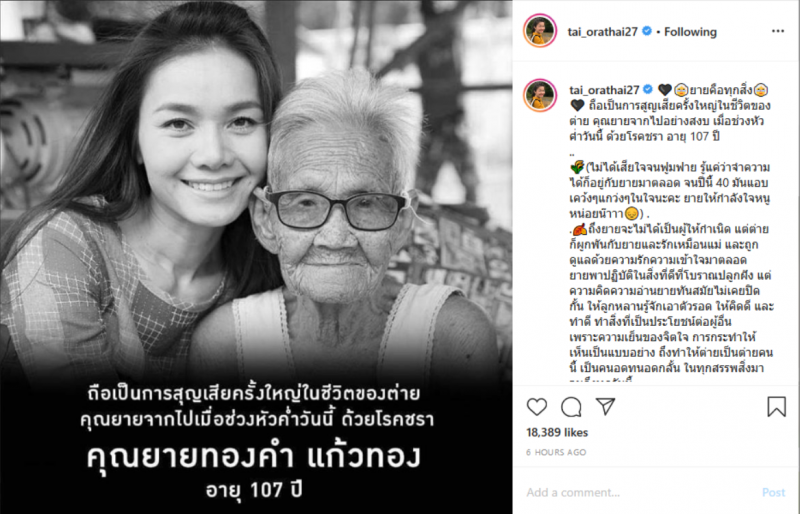Click the sad face emoji in caption
This screenshot has height=514, width=800.
(x=632, y=213)
